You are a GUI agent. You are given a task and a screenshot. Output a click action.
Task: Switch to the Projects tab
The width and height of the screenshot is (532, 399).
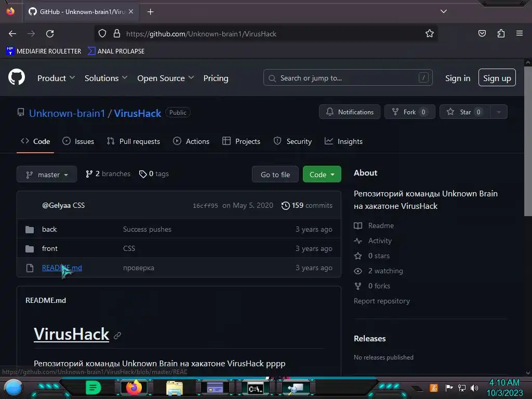[x=241, y=141]
